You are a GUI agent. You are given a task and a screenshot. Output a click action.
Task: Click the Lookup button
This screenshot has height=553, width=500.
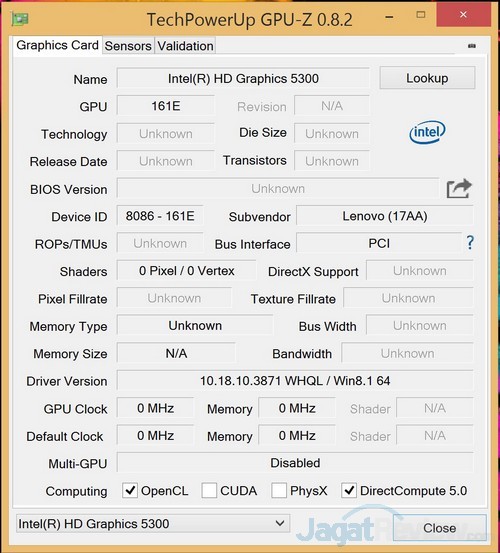point(427,78)
